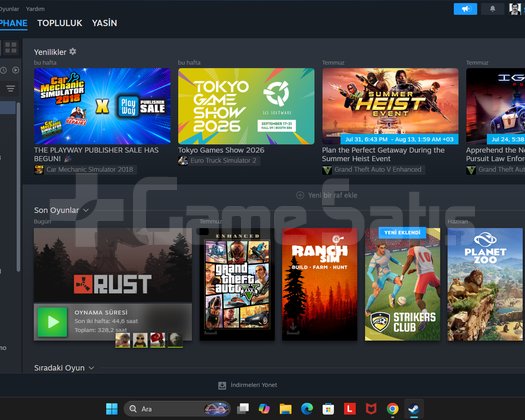Image resolution: width=525 pixels, height=420 pixels.
Task: Open Euro Truck Simulator 2 game link
Action: [223, 161]
